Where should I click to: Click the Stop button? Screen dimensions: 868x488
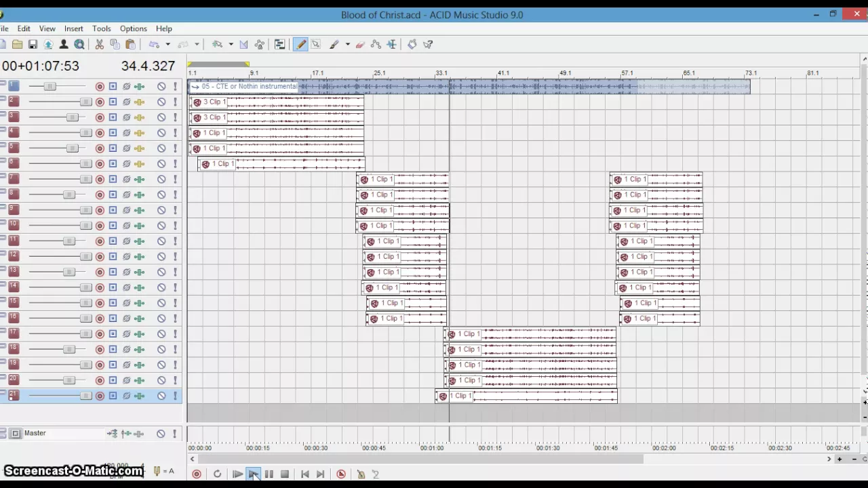285,474
